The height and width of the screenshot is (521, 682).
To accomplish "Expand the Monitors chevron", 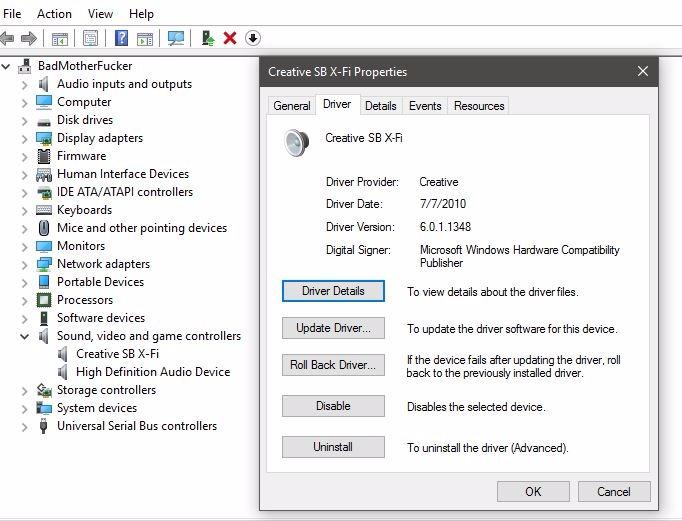I will tap(25, 247).
